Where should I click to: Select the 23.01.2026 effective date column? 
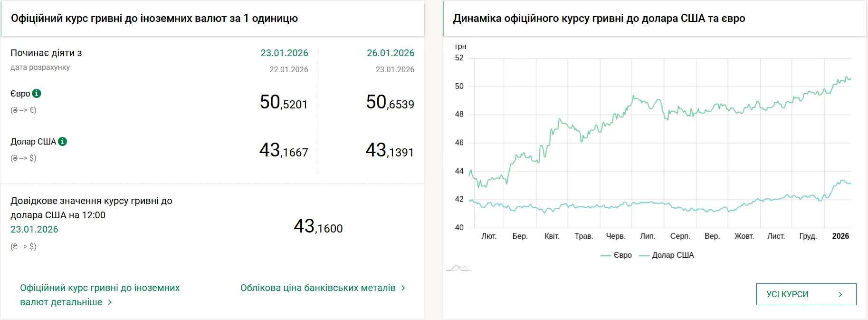pyautogui.click(x=284, y=53)
